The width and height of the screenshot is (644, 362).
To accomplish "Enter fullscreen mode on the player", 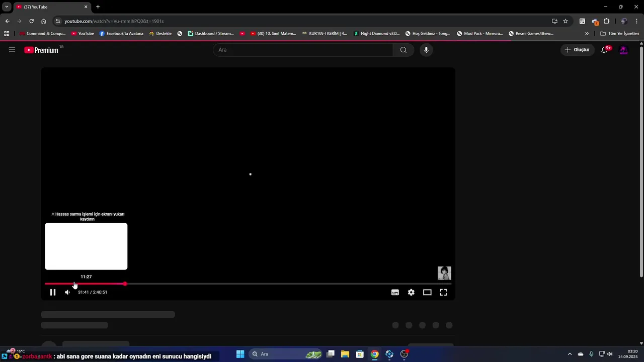I will [x=443, y=292].
